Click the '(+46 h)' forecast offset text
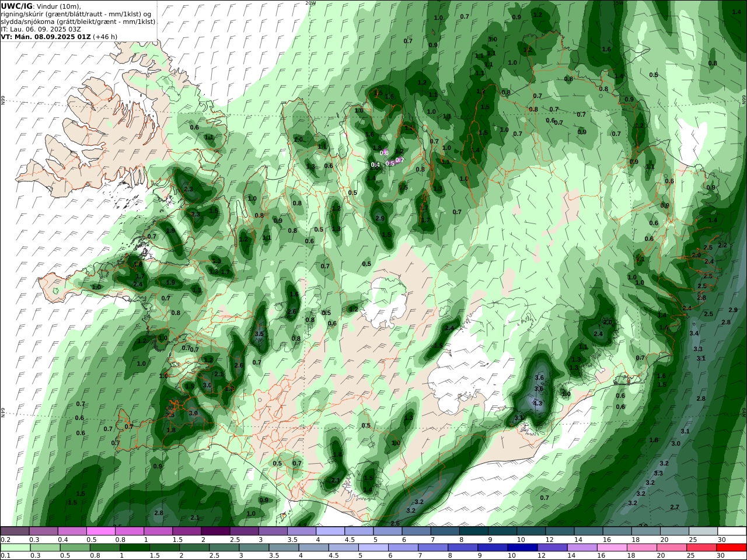Image resolution: width=747 pixels, height=560 pixels. 105,36
